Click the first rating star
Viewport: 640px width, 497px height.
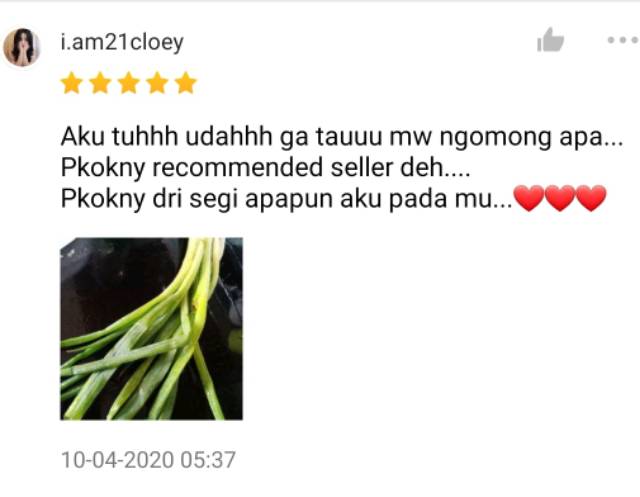pos(72,83)
